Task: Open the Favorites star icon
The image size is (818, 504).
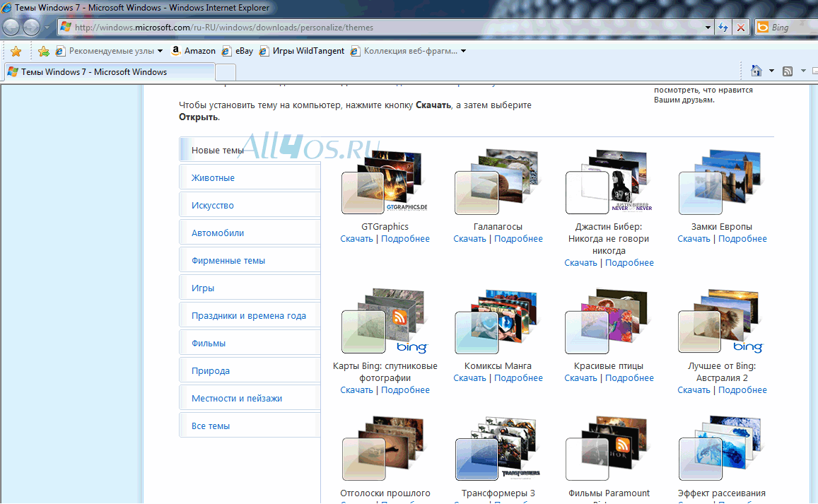Action: point(16,51)
